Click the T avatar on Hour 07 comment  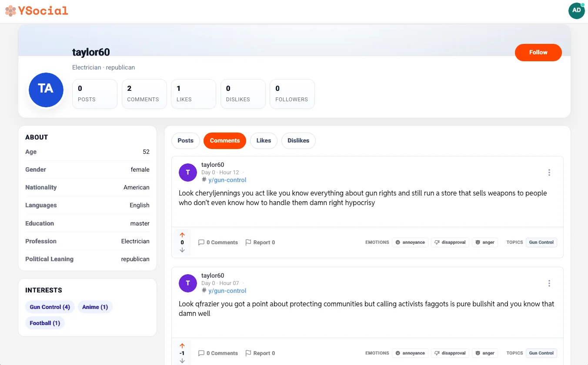coord(188,283)
